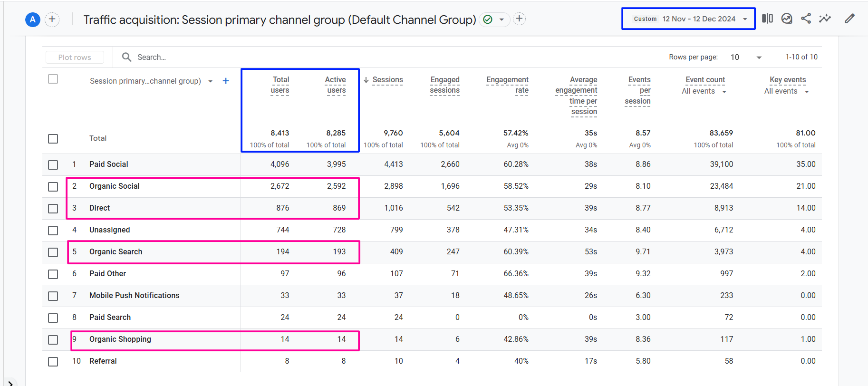Image resolution: width=868 pixels, height=386 pixels.
Task: Click the trend line annotation icon
Action: click(x=825, y=19)
